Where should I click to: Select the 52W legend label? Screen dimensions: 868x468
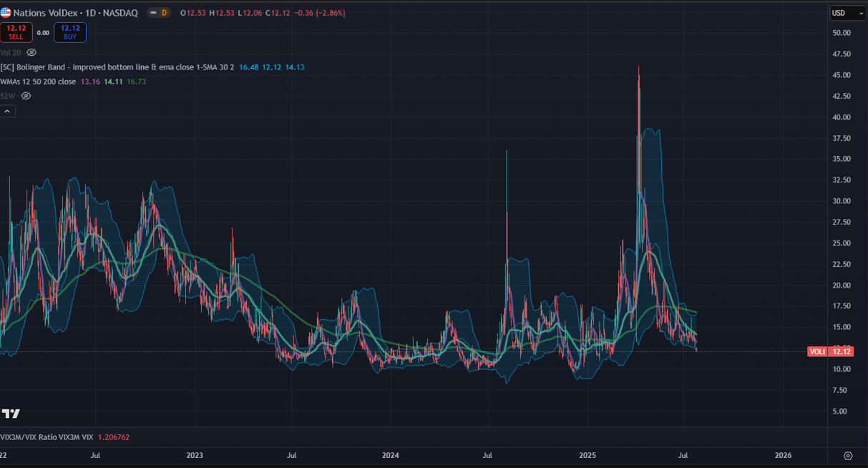click(x=8, y=95)
